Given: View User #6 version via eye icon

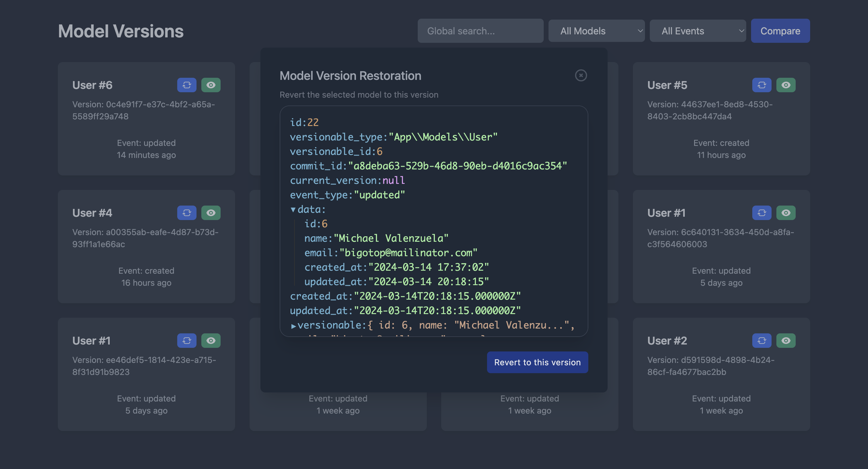Looking at the screenshot, I should (x=211, y=85).
